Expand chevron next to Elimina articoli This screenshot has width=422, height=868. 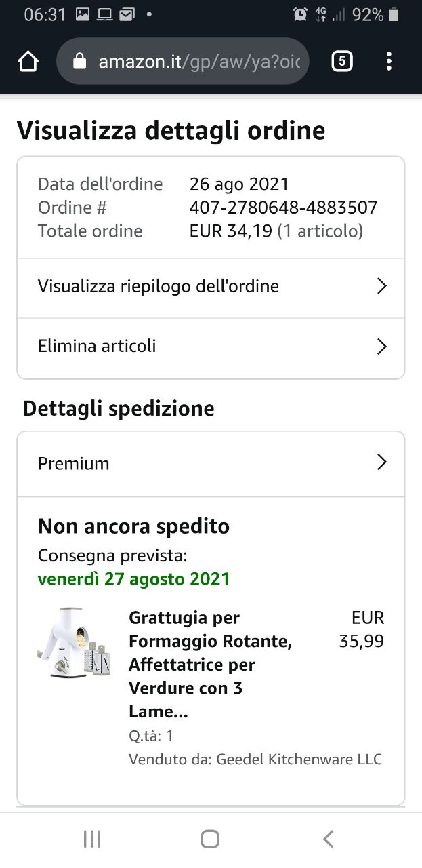(381, 347)
